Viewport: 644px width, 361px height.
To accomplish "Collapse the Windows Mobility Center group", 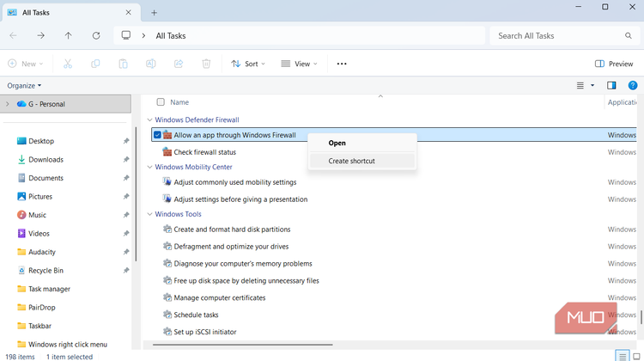I will tap(149, 167).
